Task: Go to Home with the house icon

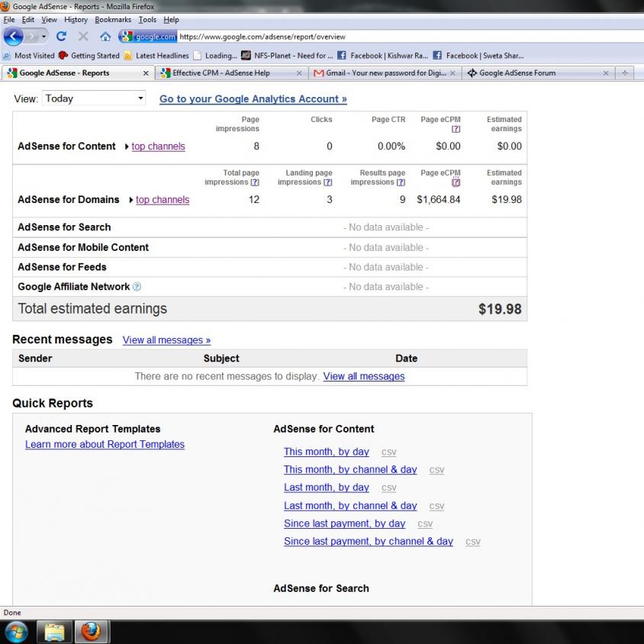Action: pyautogui.click(x=105, y=37)
